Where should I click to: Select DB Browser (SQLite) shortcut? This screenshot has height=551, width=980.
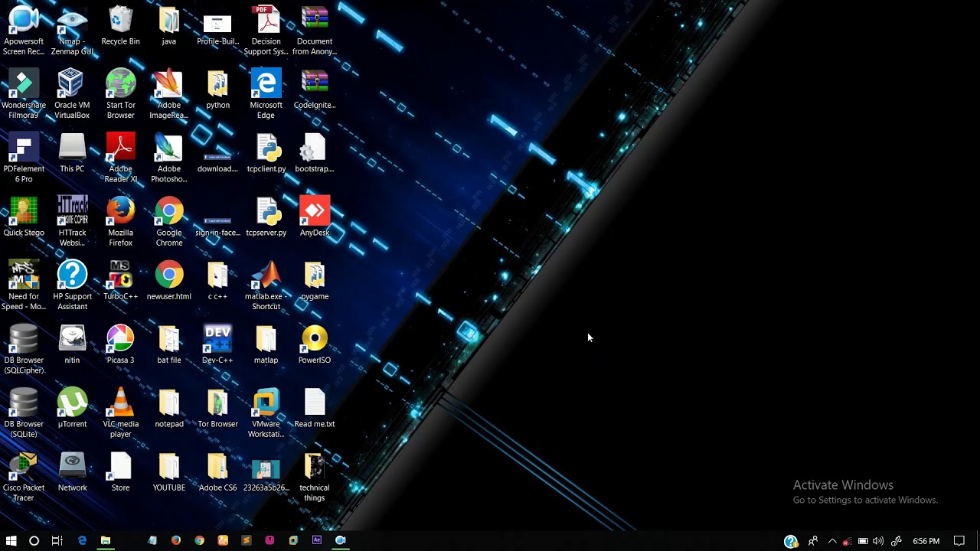pos(24,412)
